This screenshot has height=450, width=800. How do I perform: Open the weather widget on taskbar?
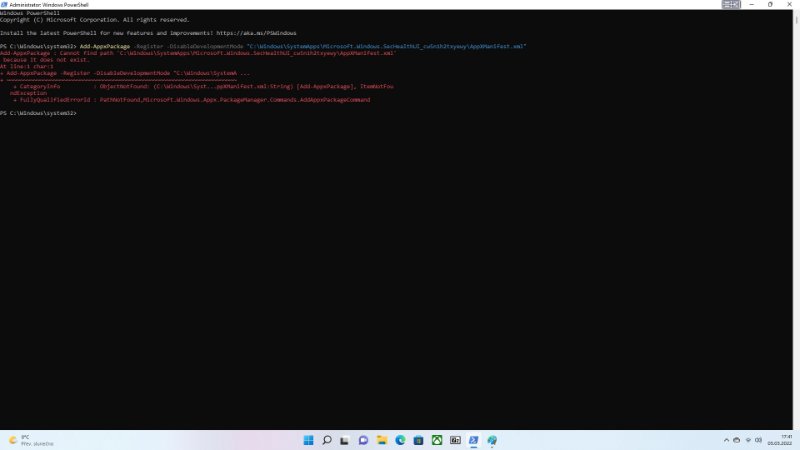(32, 440)
